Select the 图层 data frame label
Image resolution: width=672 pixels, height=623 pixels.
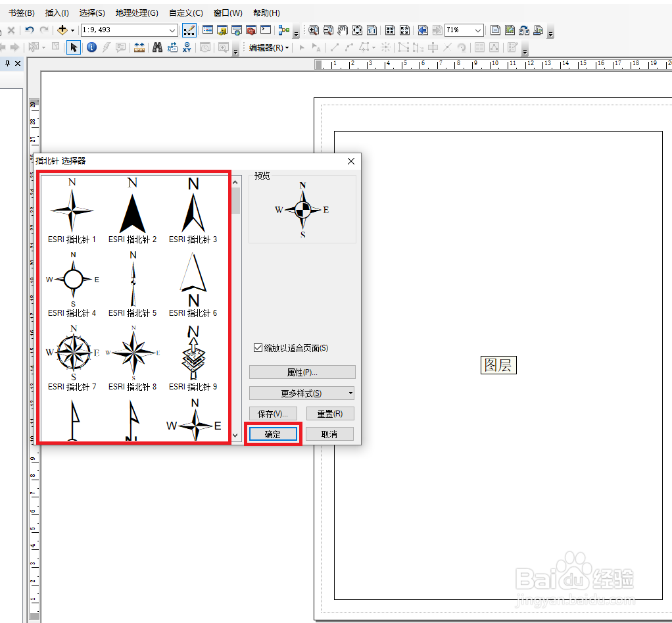point(498,365)
